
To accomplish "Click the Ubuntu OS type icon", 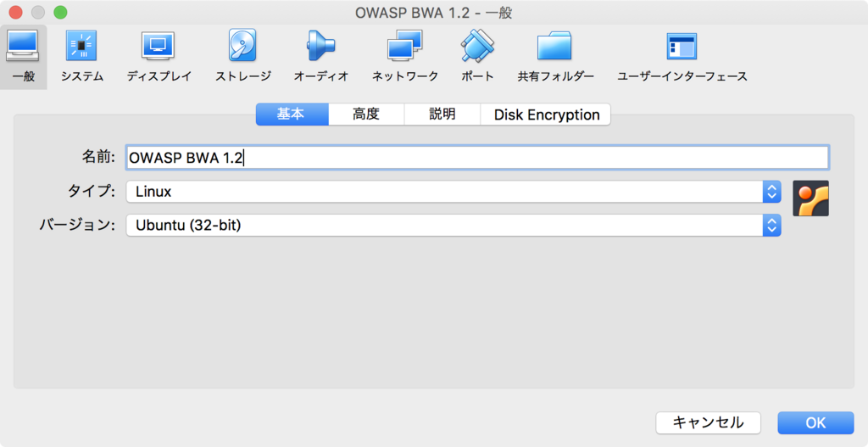I will [810, 198].
